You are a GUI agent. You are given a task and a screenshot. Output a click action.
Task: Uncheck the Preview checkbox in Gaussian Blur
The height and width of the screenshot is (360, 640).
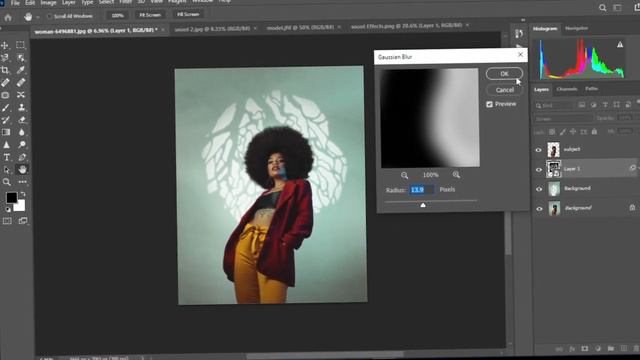click(489, 104)
